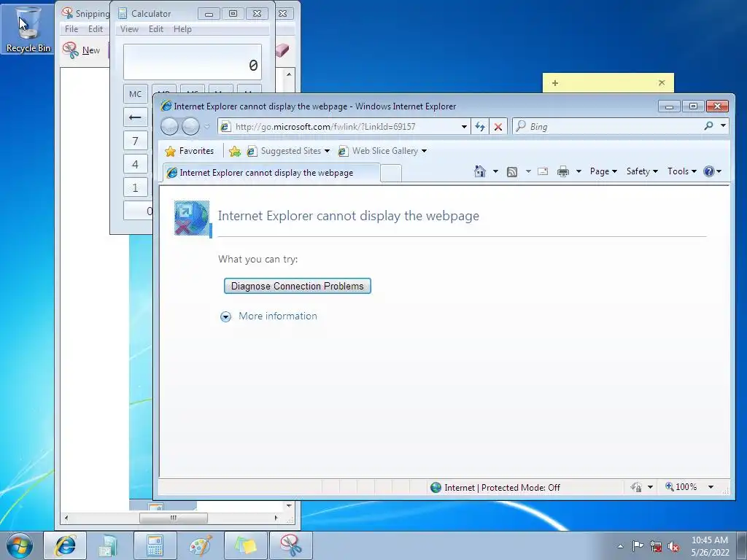747x560 pixels.
Task: Click Add to Favorites Bar icon
Action: (x=234, y=152)
